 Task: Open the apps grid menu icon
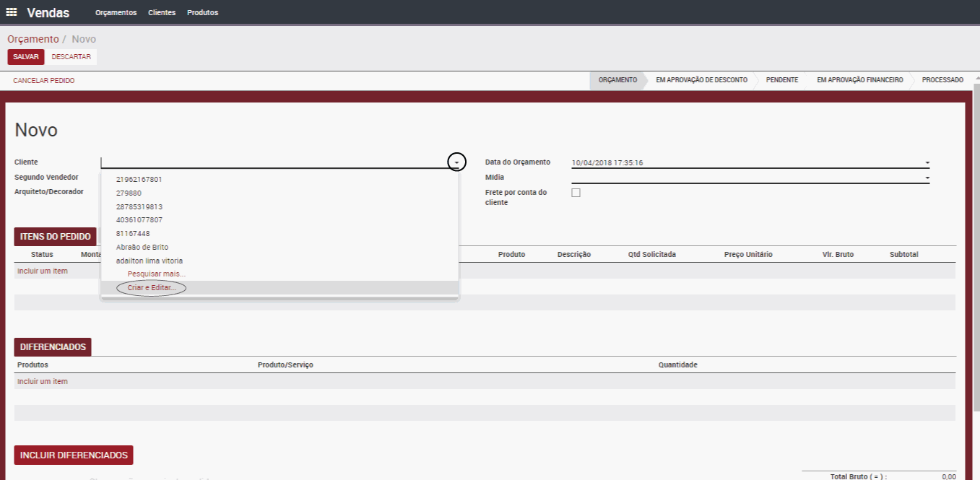12,12
